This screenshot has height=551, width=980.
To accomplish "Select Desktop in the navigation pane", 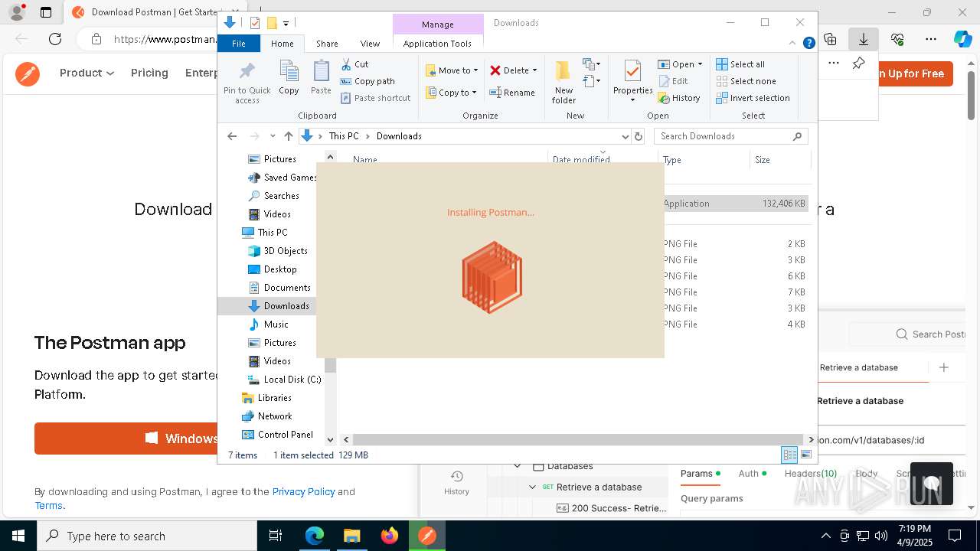I will (x=273, y=269).
